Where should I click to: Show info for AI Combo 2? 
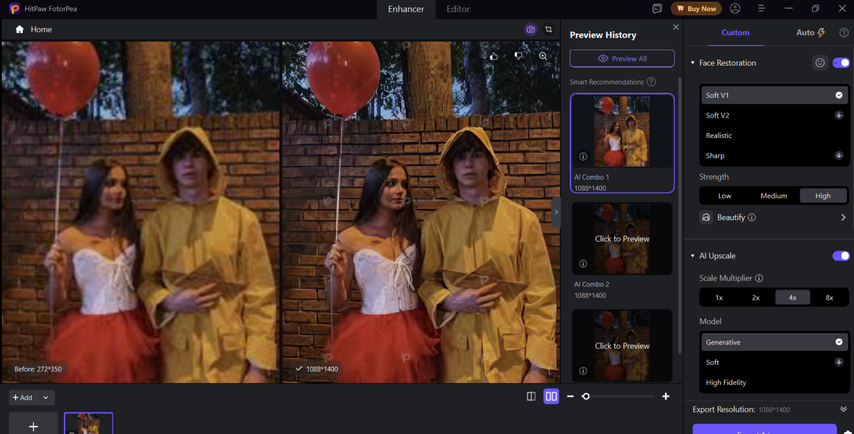(583, 264)
